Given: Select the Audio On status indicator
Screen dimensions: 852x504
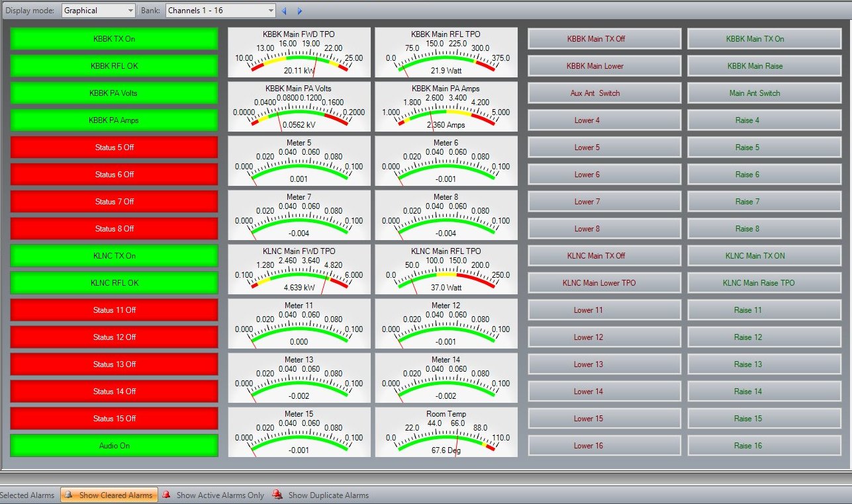Looking at the screenshot, I should (x=114, y=446).
